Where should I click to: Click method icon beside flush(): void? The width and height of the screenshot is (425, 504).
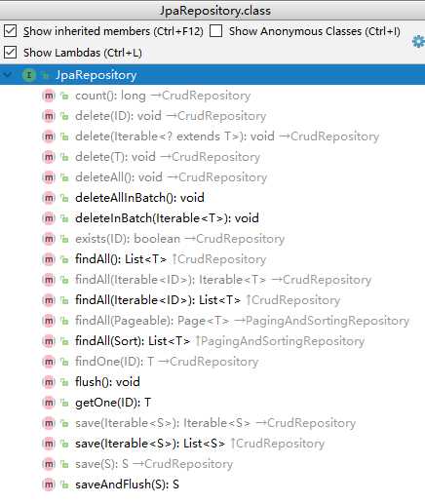(49, 382)
